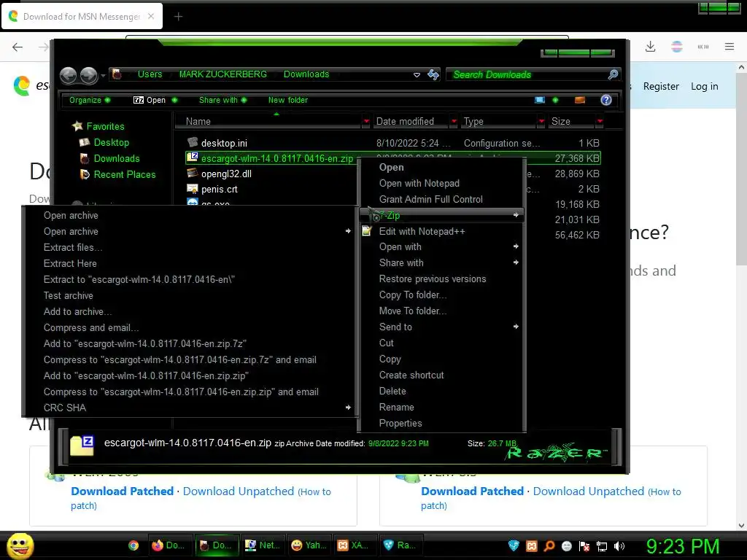Expand the CRC SHA submenu
The height and width of the screenshot is (560, 747).
[189, 408]
